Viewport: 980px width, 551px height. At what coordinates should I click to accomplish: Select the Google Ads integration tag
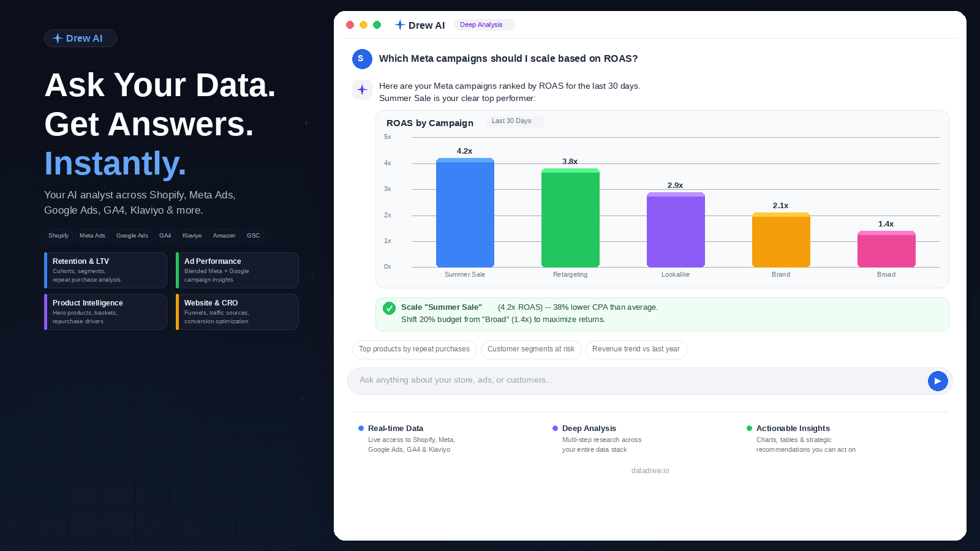point(132,236)
